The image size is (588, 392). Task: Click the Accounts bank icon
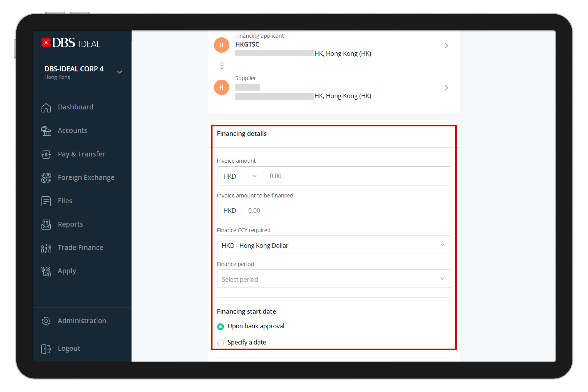click(46, 131)
